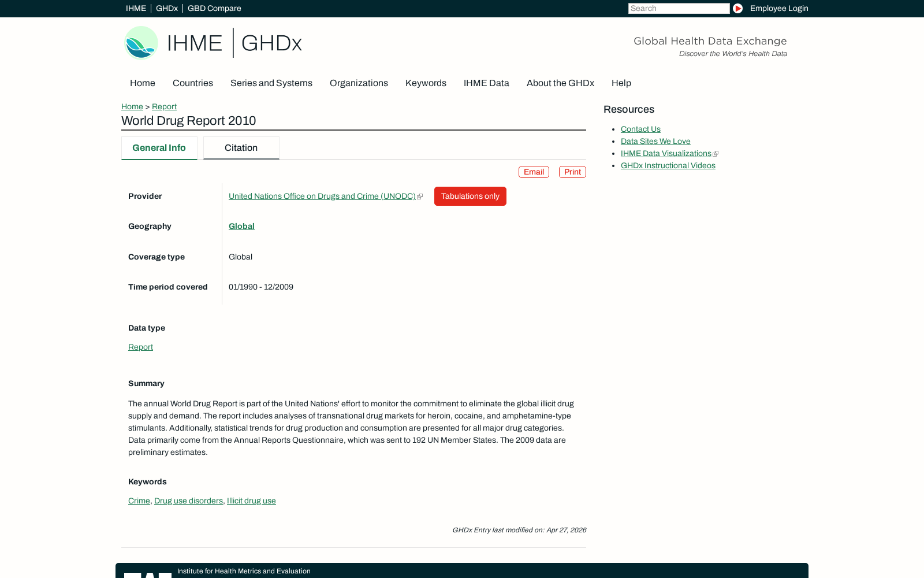Open the About the GHDx menu
The image size is (924, 578).
tap(560, 83)
